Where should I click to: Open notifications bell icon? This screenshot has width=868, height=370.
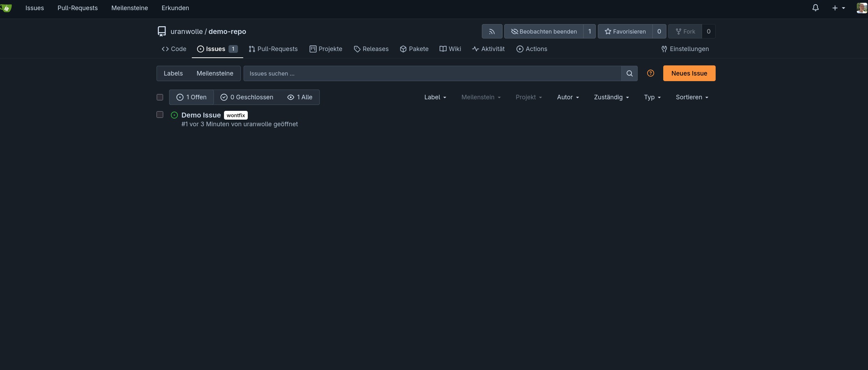click(815, 8)
